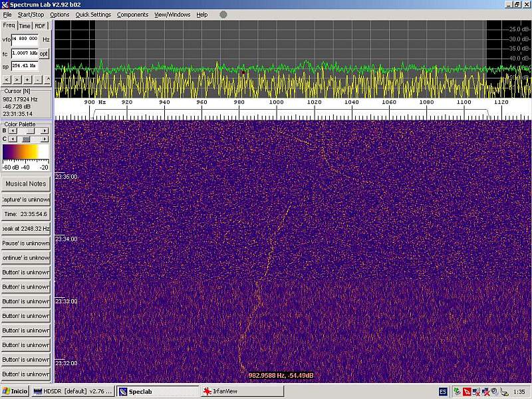Click the right arrow '>' frequency shift button
This screenshot has width=532, height=399.
17,79
